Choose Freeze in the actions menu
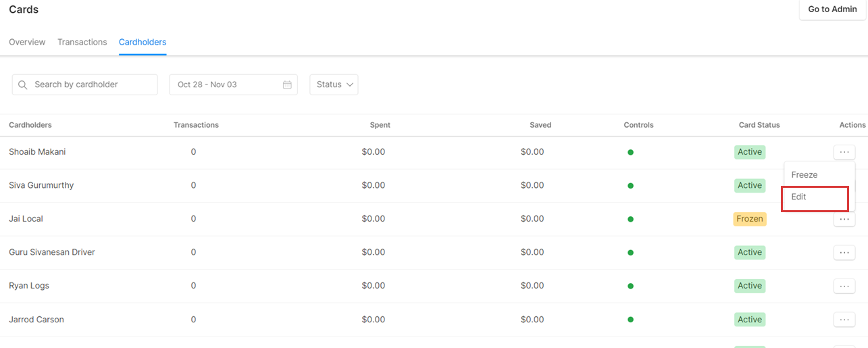The height and width of the screenshot is (348, 868). [x=805, y=174]
